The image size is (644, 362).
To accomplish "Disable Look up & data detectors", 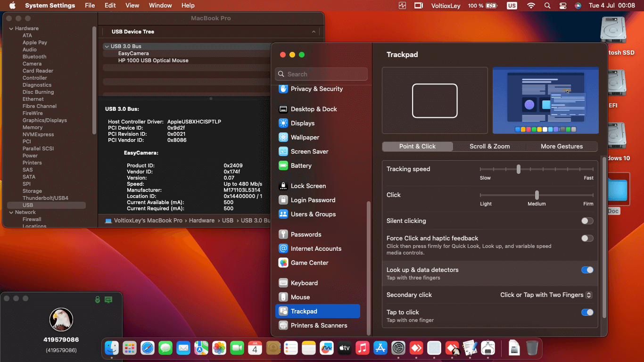I will (x=587, y=270).
